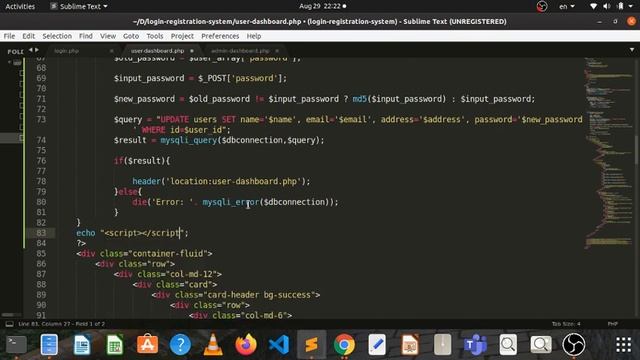This screenshot has height=360, width=640.
Task: Open Visual Studio Code from dock
Action: tap(279, 345)
